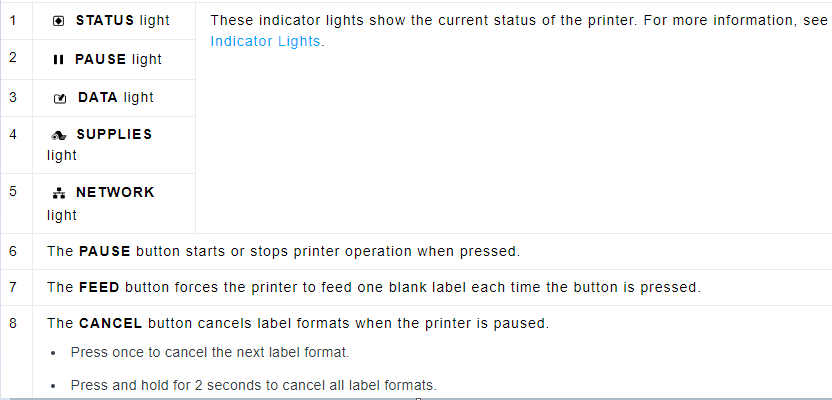Screen dimensions: 832x400
Task: Open the Indicator Lights link
Action: tap(266, 41)
